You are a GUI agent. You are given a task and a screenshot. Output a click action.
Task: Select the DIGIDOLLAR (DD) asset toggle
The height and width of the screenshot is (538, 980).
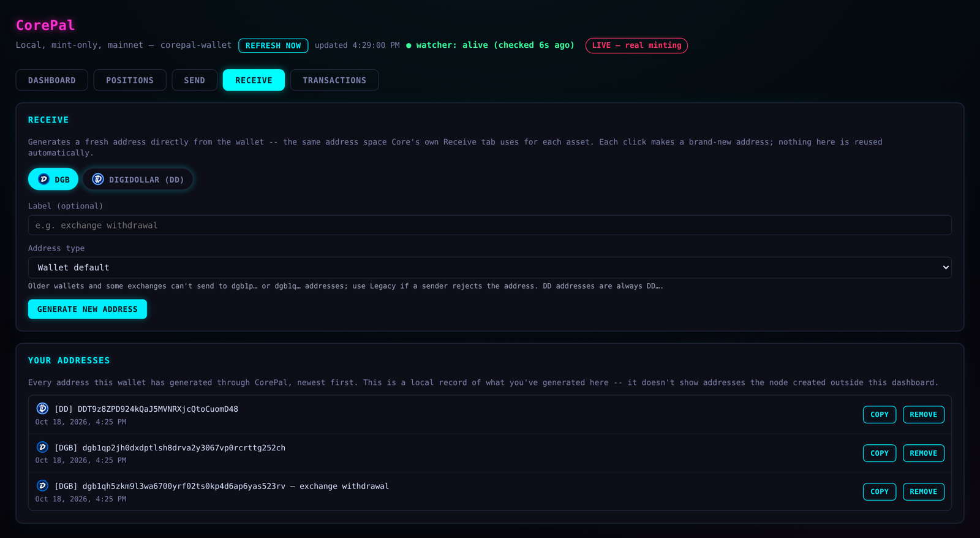(x=138, y=179)
